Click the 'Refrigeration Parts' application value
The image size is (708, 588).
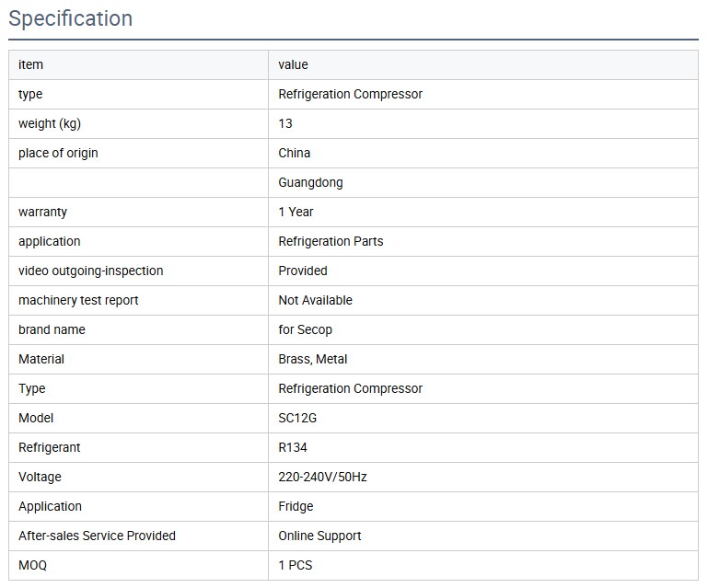[x=331, y=241]
